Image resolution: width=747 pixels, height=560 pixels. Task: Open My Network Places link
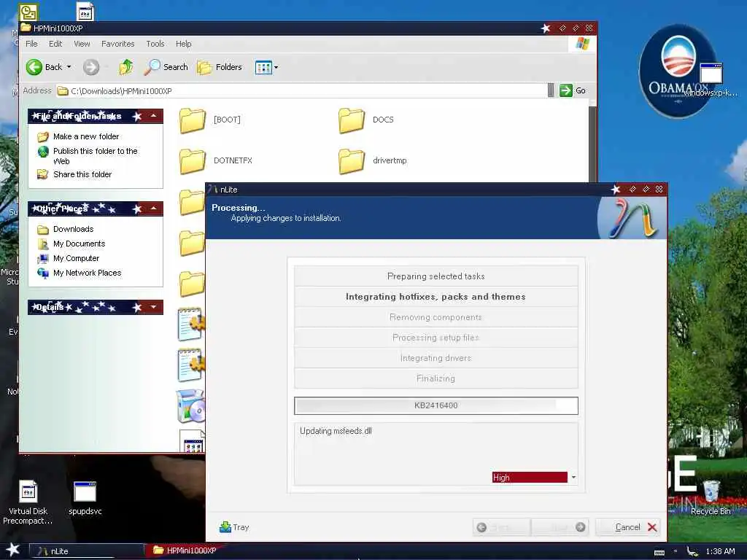[88, 273]
